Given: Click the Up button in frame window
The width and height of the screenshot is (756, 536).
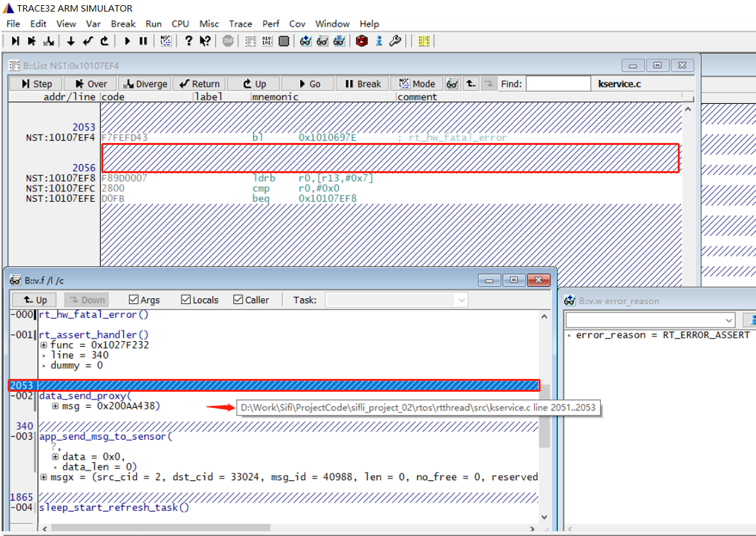Looking at the screenshot, I should pyautogui.click(x=34, y=300).
